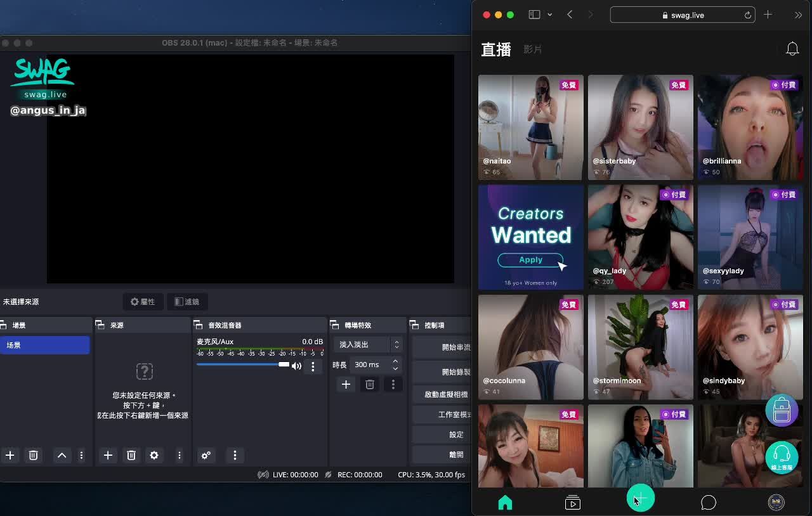Adjust the 300 ms duration stepper

coord(395,364)
